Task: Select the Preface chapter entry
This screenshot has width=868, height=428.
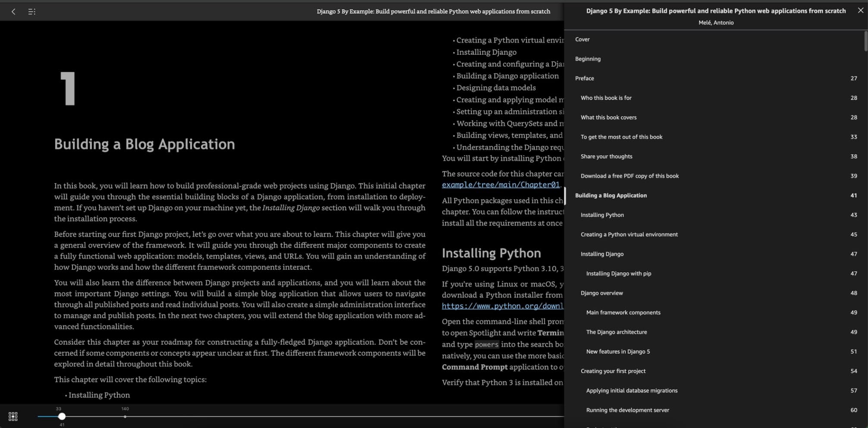Action: tap(584, 78)
